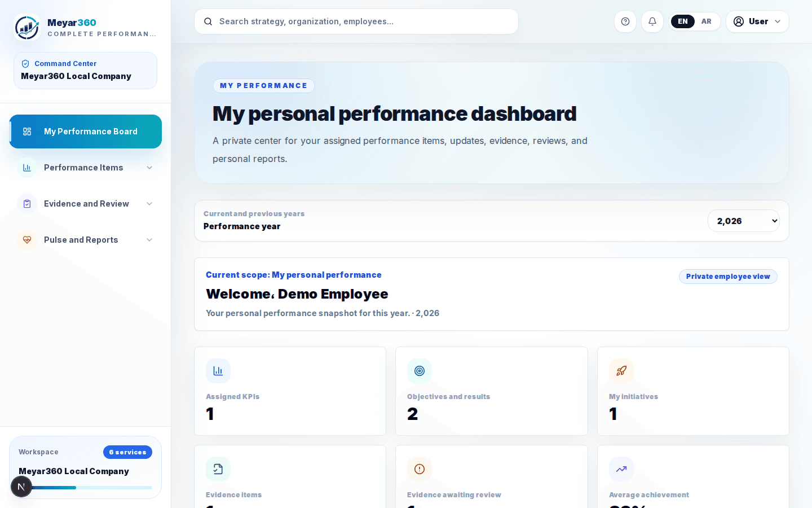
Task: Click 'My personal performance dashboard' title
Action: (x=394, y=113)
